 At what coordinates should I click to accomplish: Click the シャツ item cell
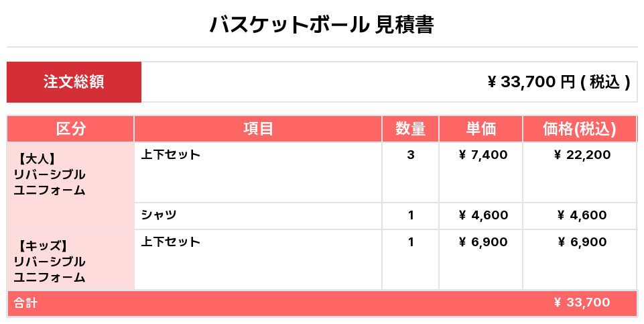tap(159, 215)
